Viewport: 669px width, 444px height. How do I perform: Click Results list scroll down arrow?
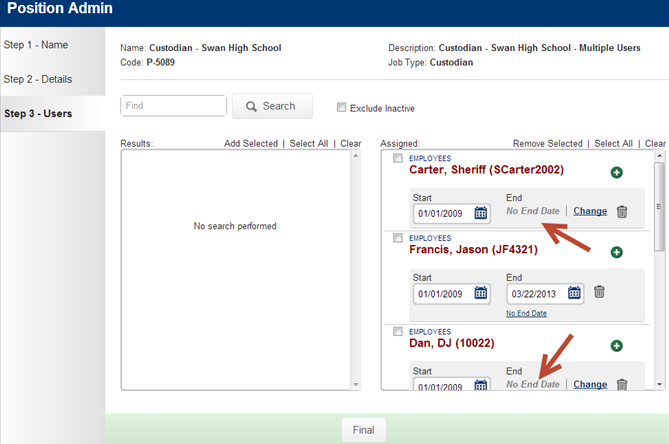[356, 385]
